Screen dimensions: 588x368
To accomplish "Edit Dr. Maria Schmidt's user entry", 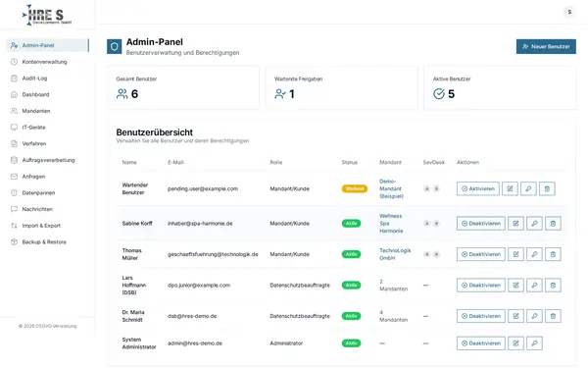I will click(516, 316).
